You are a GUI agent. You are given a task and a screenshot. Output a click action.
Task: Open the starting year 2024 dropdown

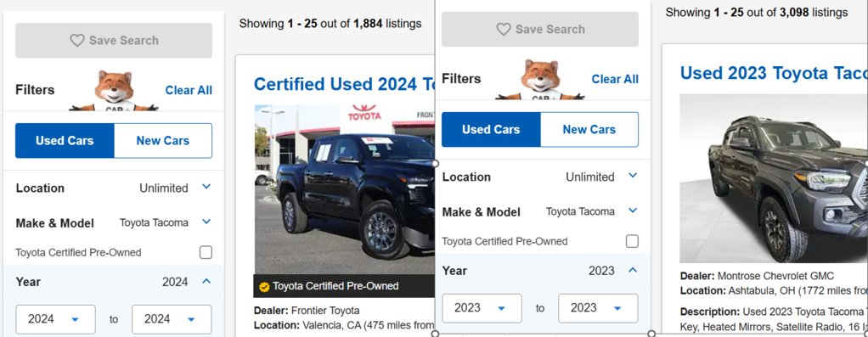click(x=55, y=319)
